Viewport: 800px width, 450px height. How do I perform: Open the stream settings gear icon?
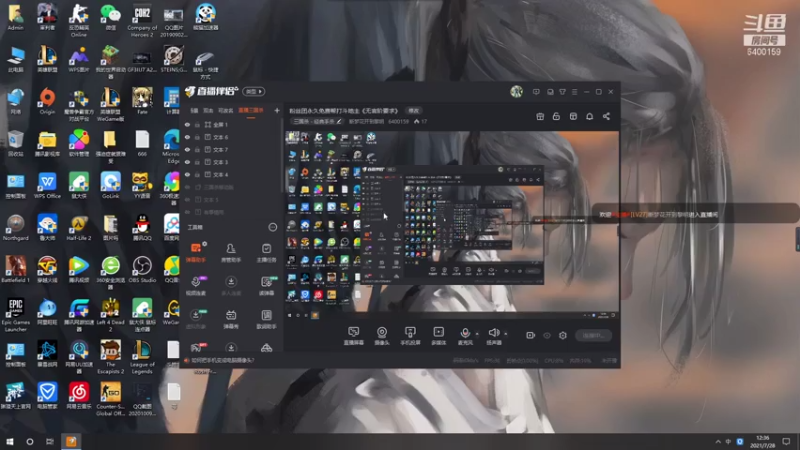[563, 335]
